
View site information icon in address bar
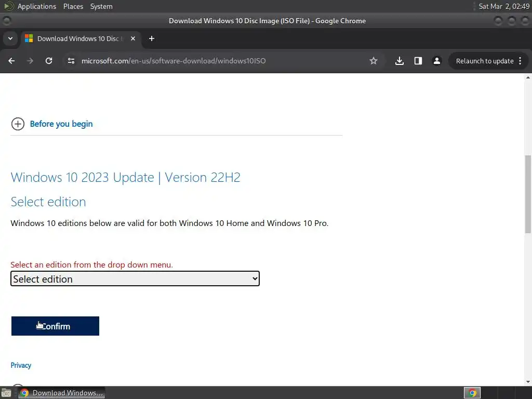71,61
